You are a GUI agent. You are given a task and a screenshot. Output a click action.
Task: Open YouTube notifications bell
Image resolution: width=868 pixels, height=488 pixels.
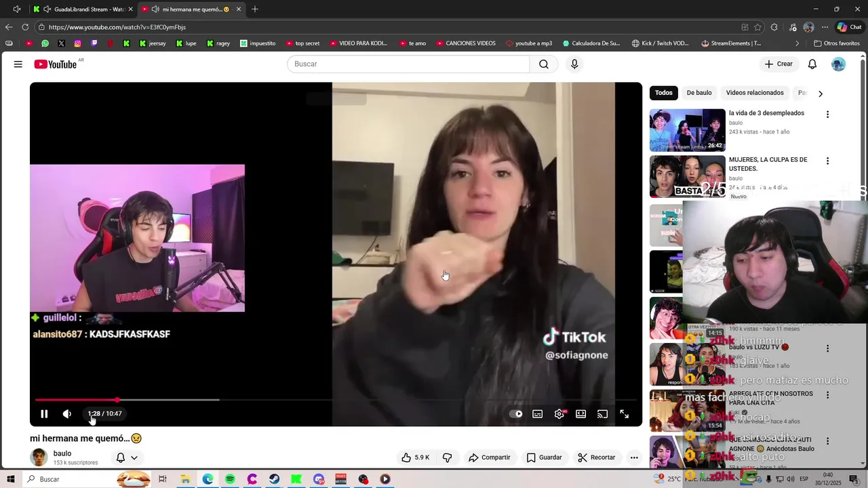(x=812, y=64)
